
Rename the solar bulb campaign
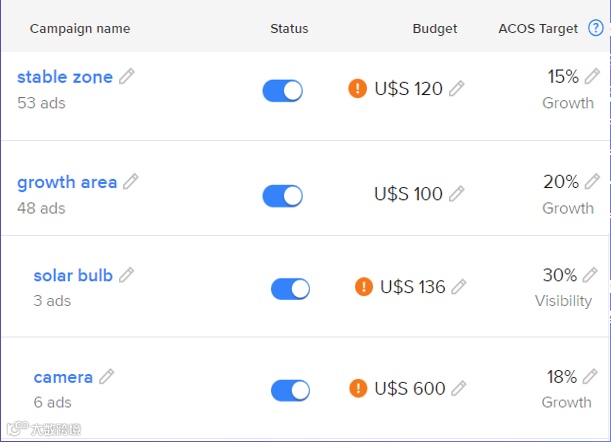(x=126, y=275)
